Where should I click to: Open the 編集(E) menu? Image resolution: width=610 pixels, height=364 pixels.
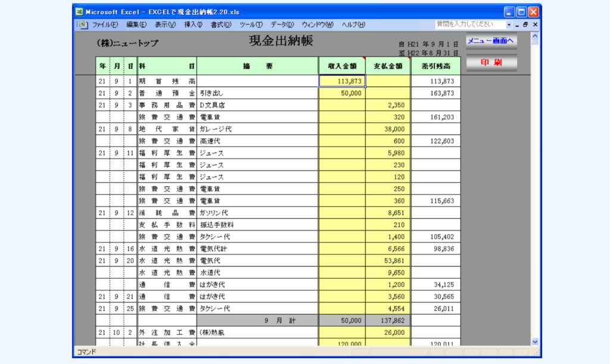tap(136, 24)
